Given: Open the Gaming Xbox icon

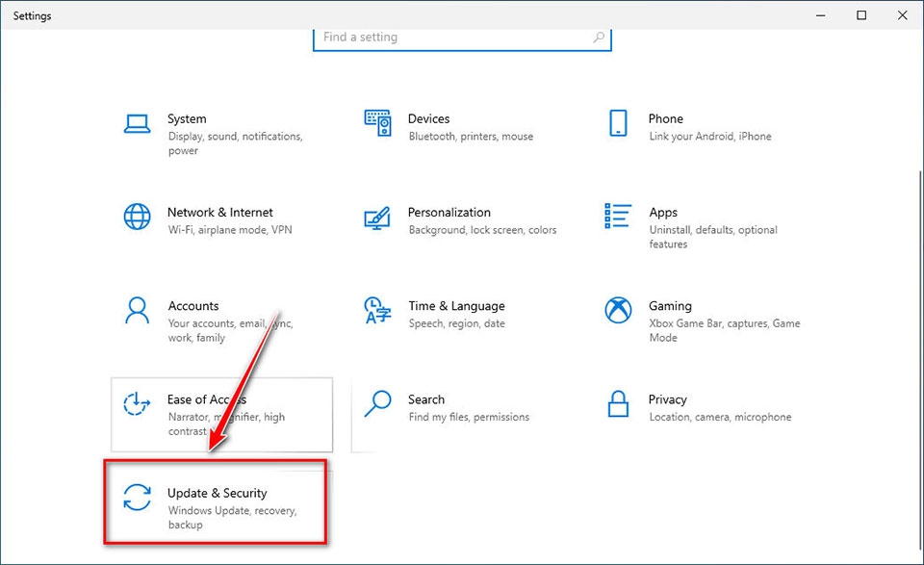Looking at the screenshot, I should click(618, 310).
